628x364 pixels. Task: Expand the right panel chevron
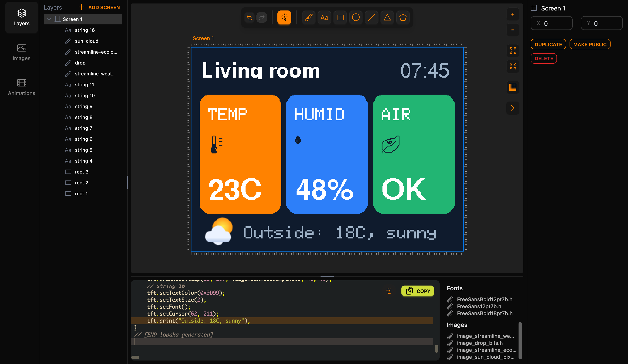pos(513,108)
